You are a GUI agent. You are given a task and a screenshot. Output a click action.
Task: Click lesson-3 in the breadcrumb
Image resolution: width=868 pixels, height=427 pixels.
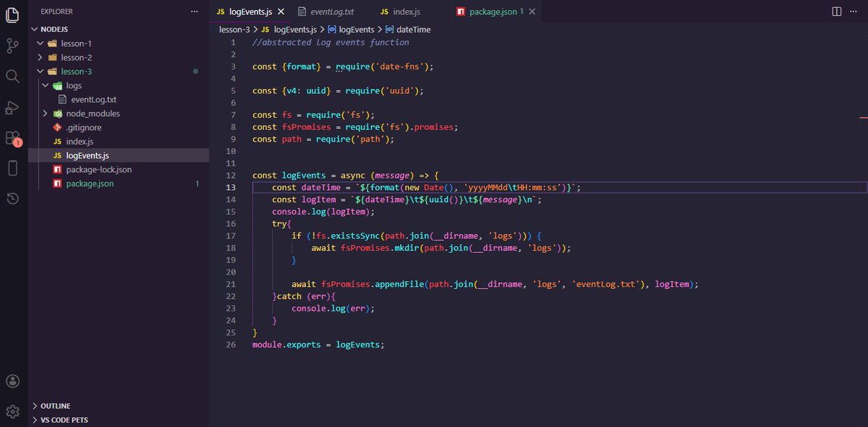coord(236,30)
